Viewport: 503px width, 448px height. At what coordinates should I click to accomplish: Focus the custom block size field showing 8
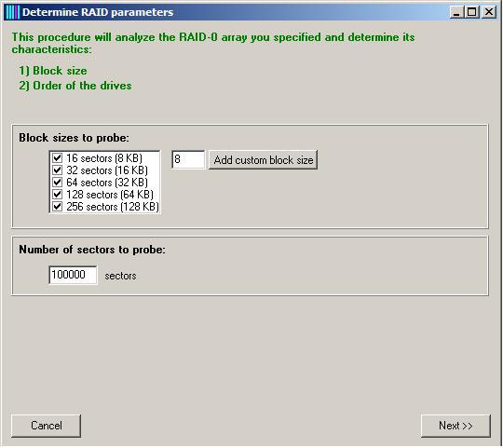click(x=188, y=159)
